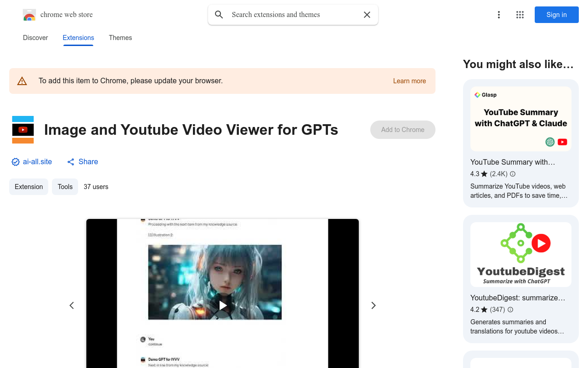Screen dimensions: 588x368
Task: Click the warning triangle icon in banner
Action: pyautogui.click(x=22, y=81)
